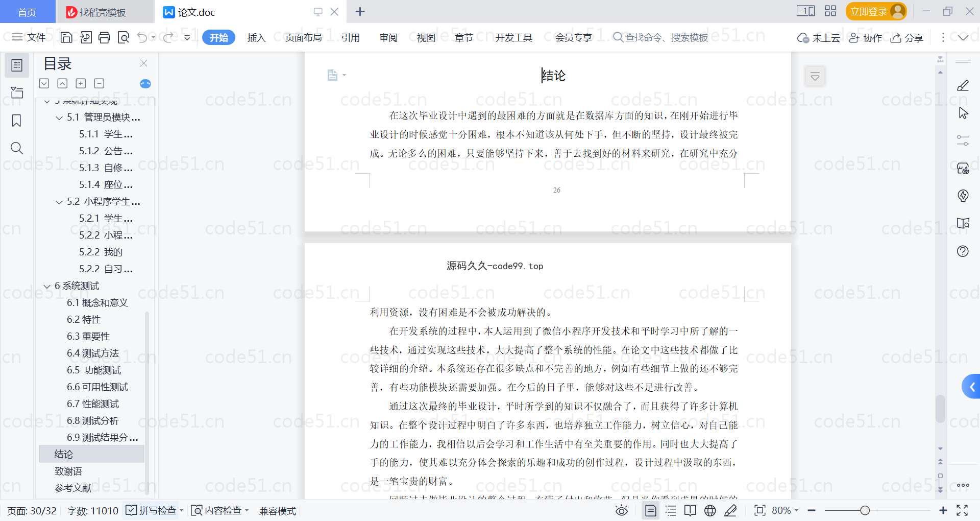Click the document vertical scrollbar thumb
980x521 pixels.
940,409
